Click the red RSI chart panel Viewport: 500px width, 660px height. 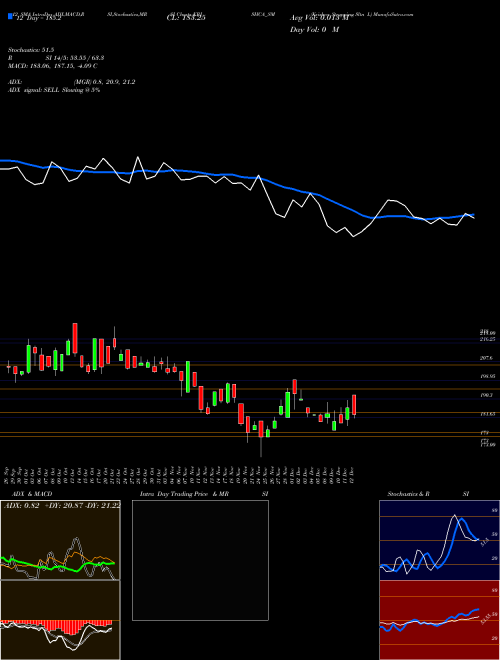(x=439, y=620)
